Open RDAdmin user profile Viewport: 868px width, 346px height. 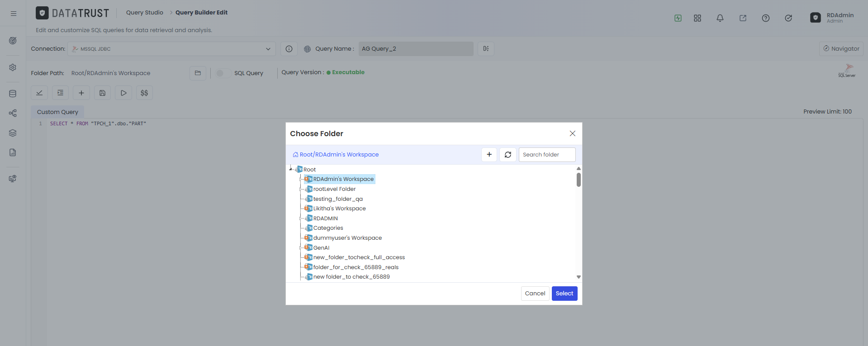coord(831,18)
